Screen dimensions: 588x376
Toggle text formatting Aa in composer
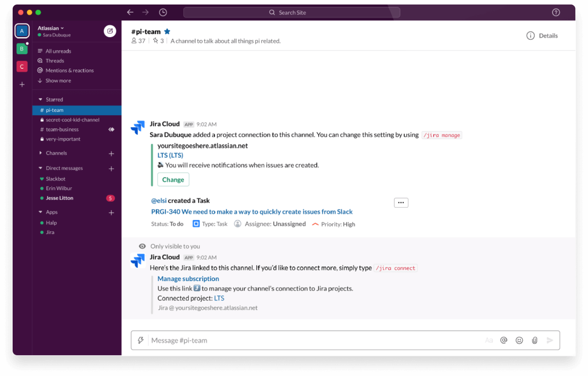tap(488, 340)
